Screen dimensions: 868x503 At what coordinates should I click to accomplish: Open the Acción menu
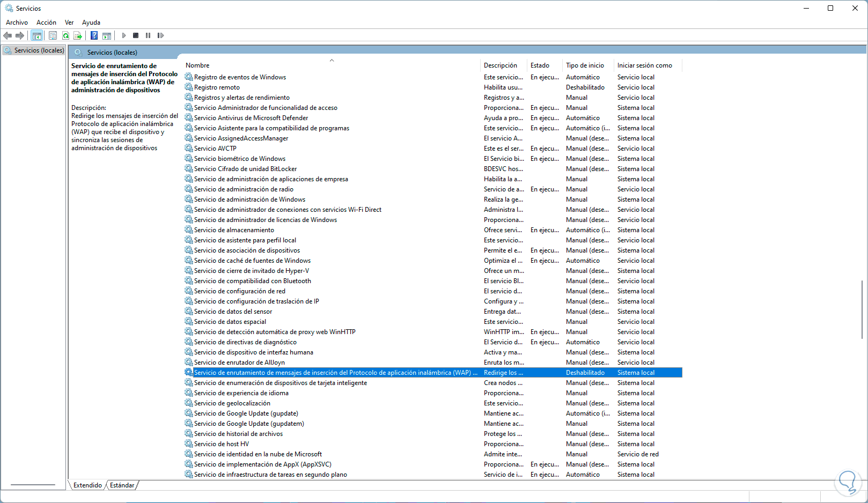coord(46,23)
